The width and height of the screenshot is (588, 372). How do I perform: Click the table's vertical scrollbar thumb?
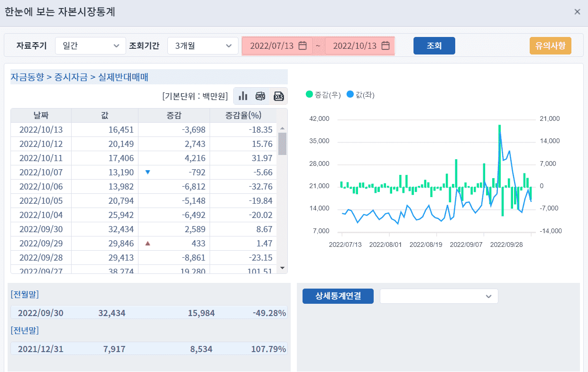(x=282, y=144)
